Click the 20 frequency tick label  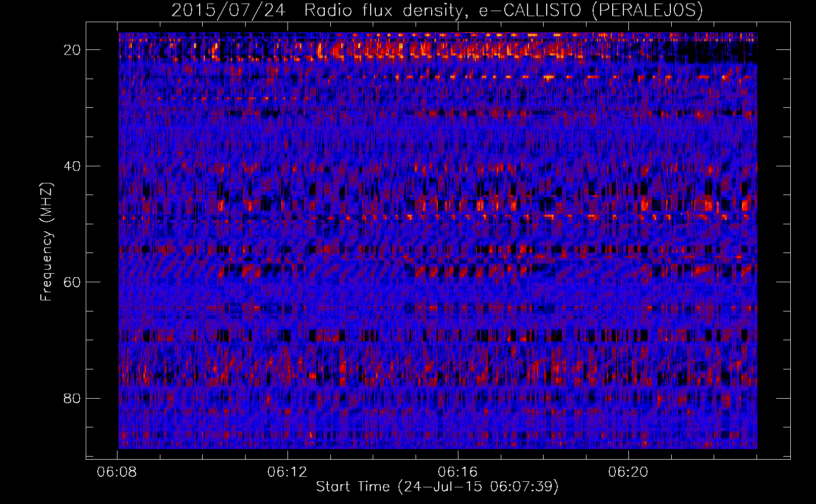point(73,50)
